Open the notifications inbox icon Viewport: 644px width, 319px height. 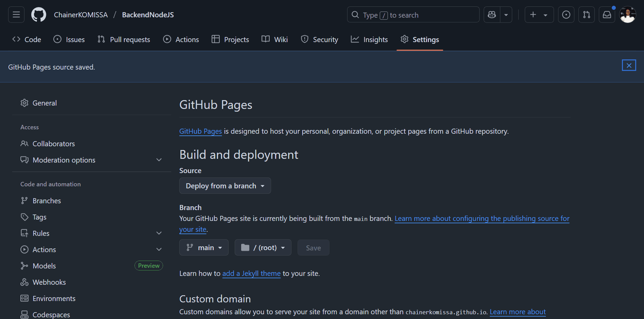tap(607, 15)
